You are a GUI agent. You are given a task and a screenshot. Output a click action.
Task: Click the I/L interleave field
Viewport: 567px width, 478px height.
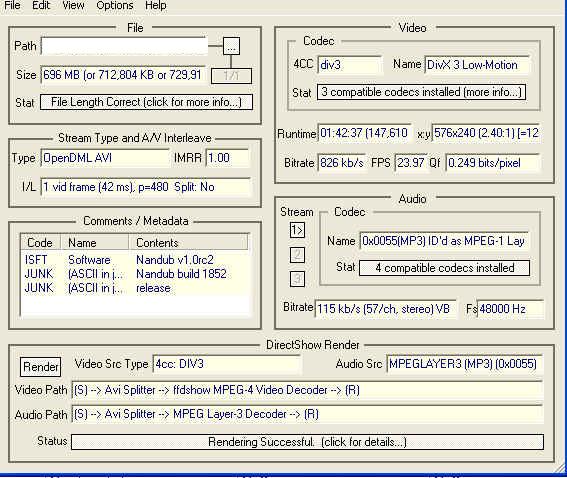click(x=145, y=187)
